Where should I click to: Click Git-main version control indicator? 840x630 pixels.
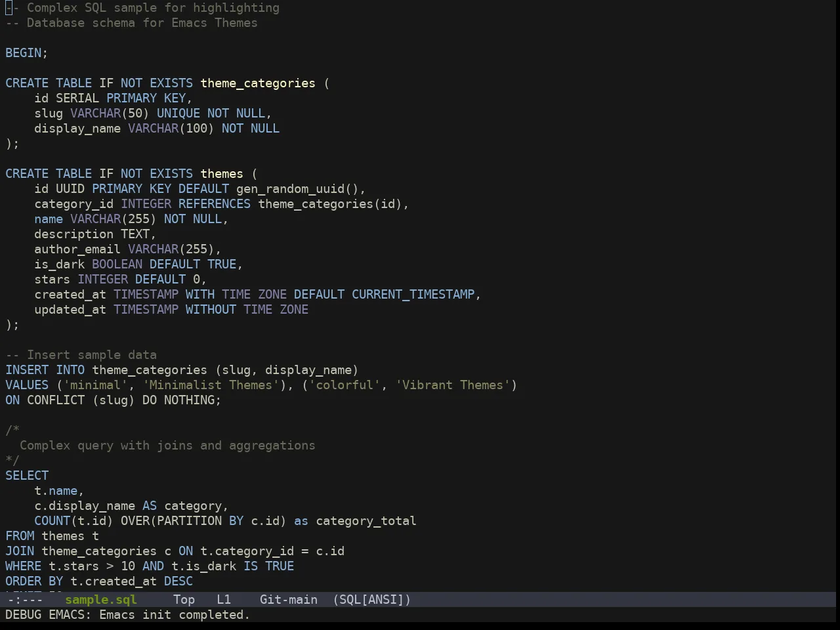[289, 599]
